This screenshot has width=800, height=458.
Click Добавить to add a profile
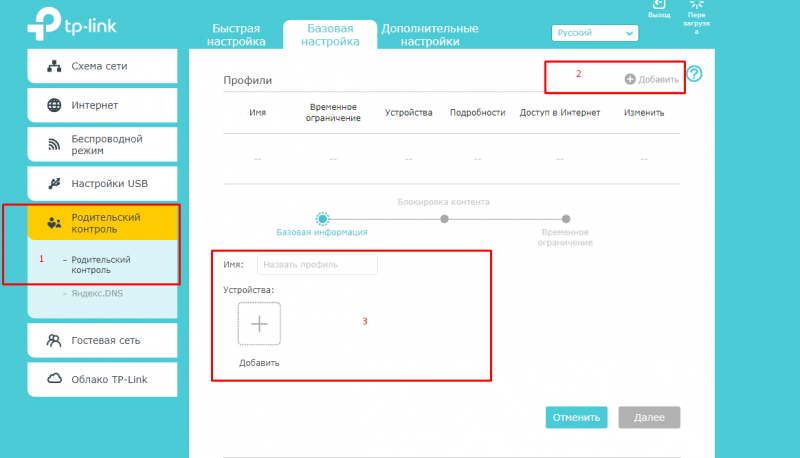click(x=652, y=79)
